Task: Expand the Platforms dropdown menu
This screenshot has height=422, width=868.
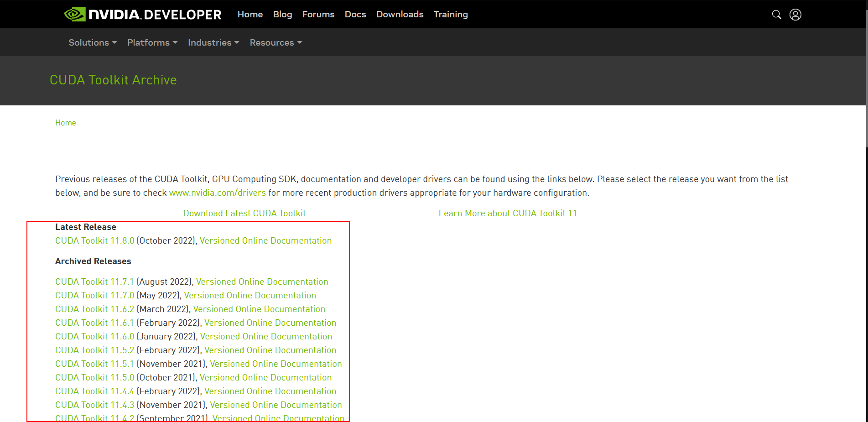Action: [x=152, y=42]
